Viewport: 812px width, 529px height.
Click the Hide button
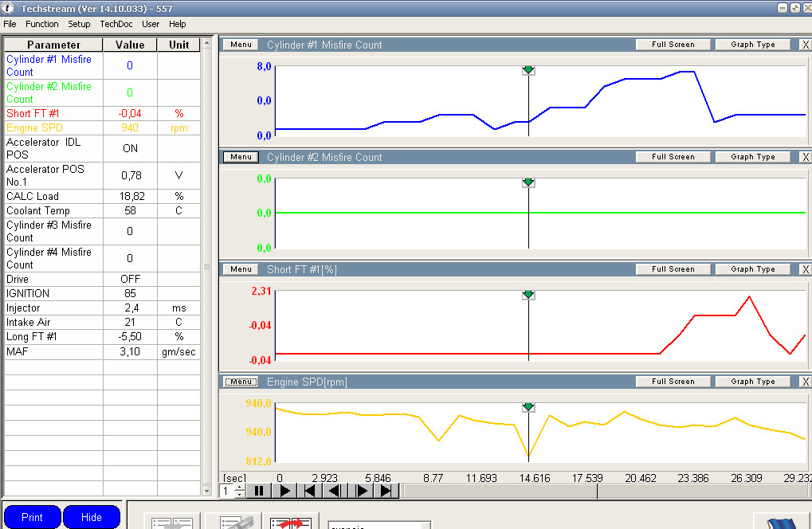coord(92,517)
